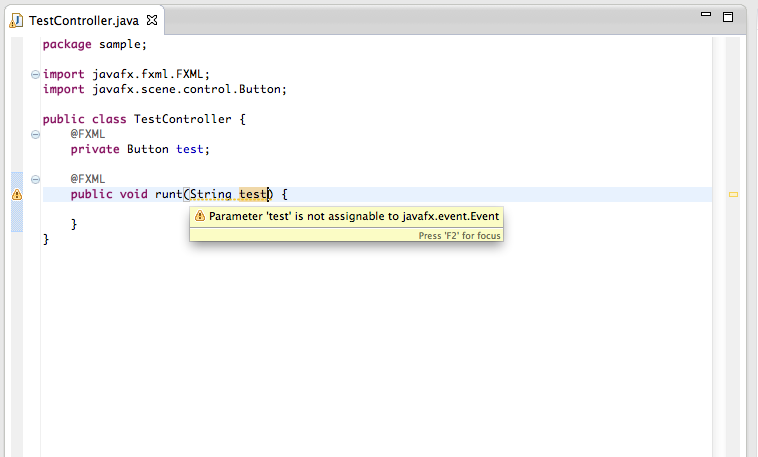The width and height of the screenshot is (758, 457).
Task: Collapse the import statements fold
Action: click(36, 74)
